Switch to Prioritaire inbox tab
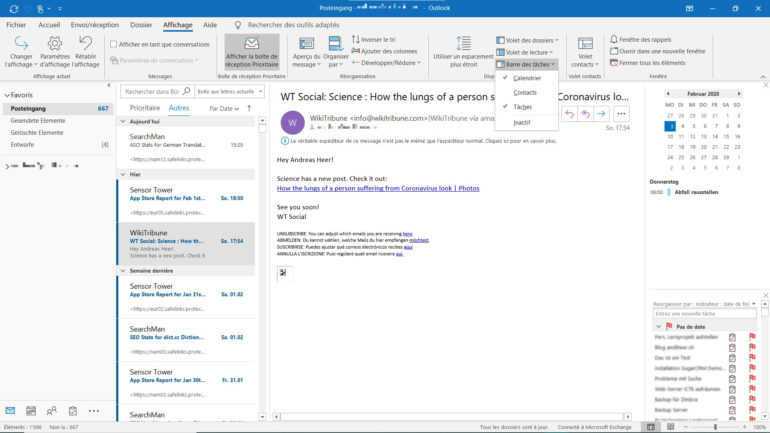 pyautogui.click(x=145, y=108)
